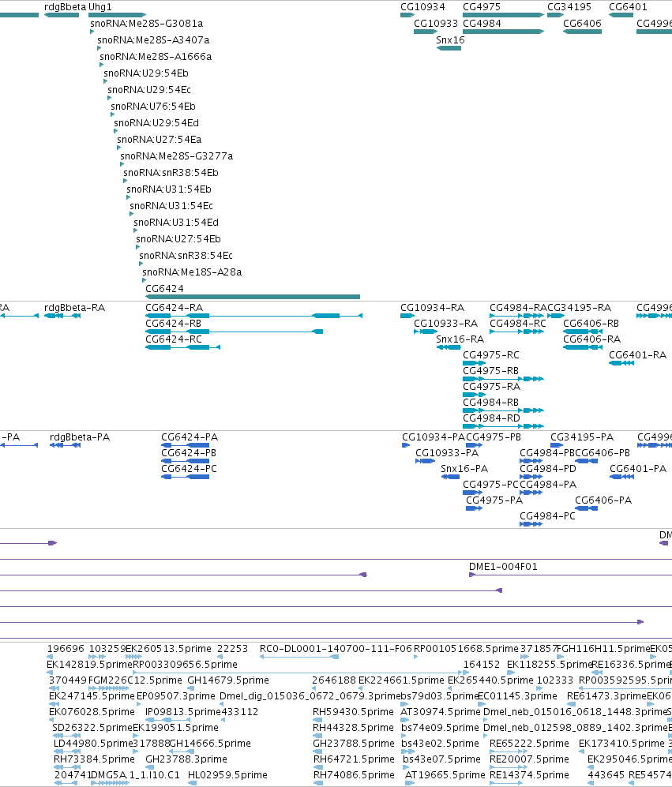Select the Snx16 gene bar
This screenshot has height=787, width=672.
(449, 48)
